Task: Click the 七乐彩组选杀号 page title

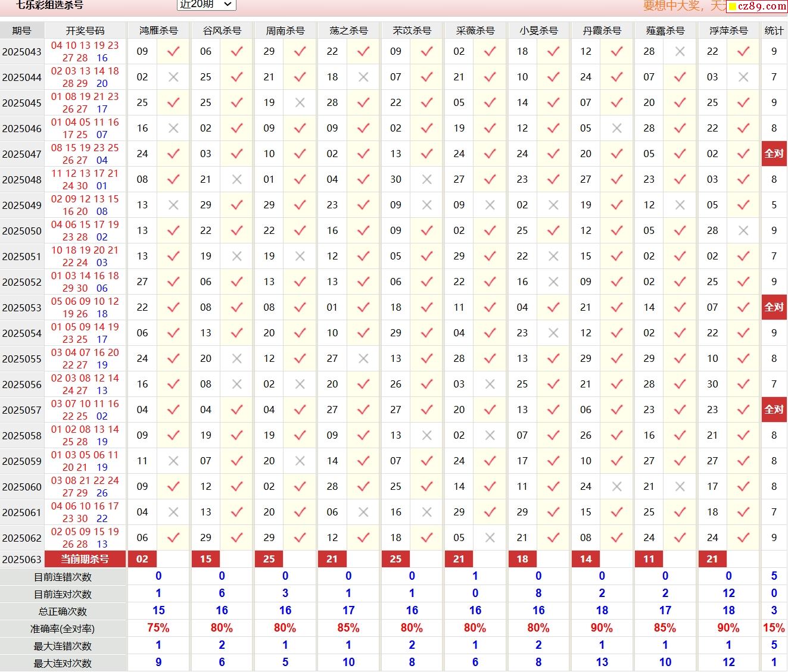Action: tap(49, 5)
